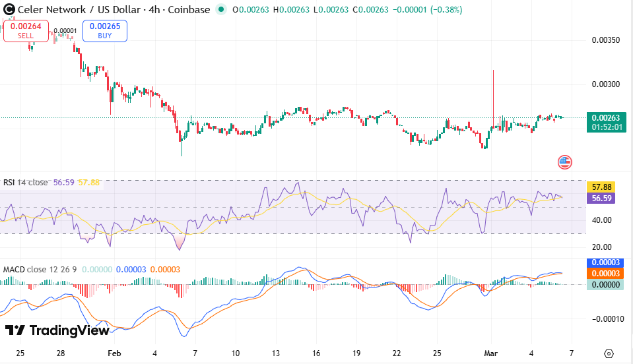This screenshot has width=633, height=364.
Task: Open chart settings gear at bottom right
Action: tap(609, 353)
